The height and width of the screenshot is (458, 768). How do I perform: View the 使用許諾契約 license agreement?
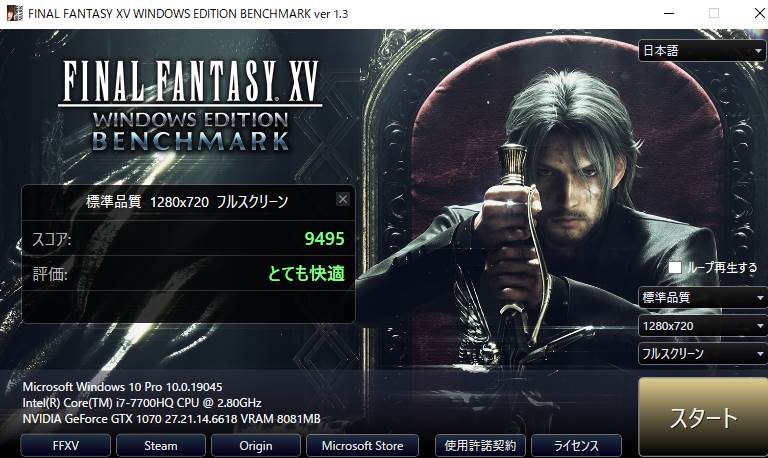[480, 446]
